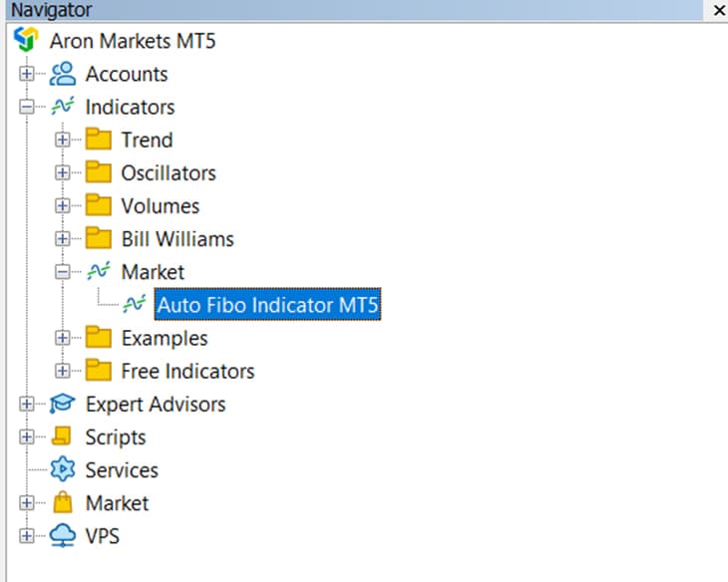Image resolution: width=728 pixels, height=582 pixels.
Task: Click the Services gear icon
Action: click(63, 469)
